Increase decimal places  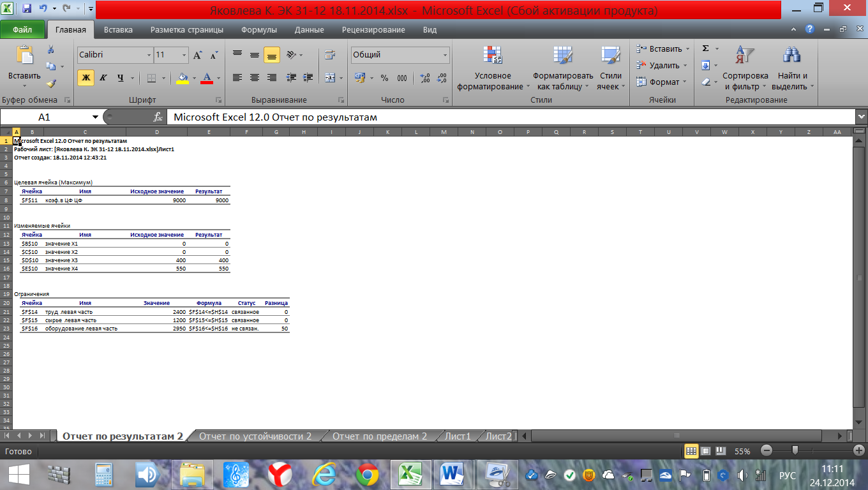coord(425,78)
